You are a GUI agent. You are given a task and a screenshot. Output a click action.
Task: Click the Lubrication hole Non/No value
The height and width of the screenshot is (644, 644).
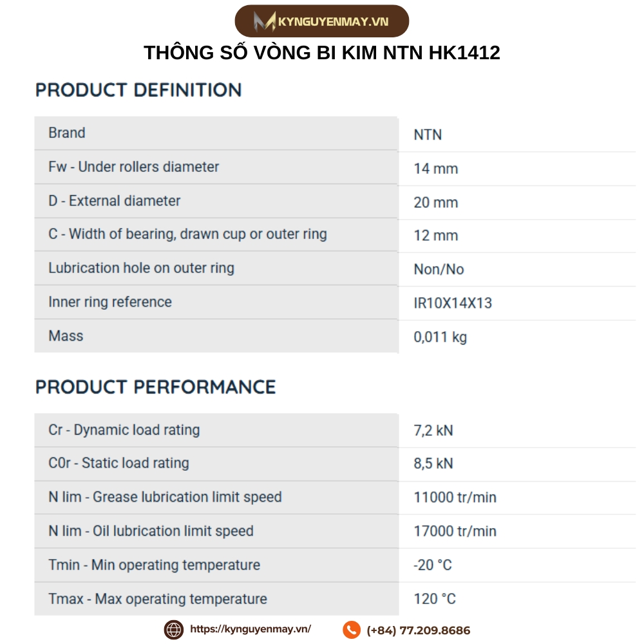pos(439,269)
